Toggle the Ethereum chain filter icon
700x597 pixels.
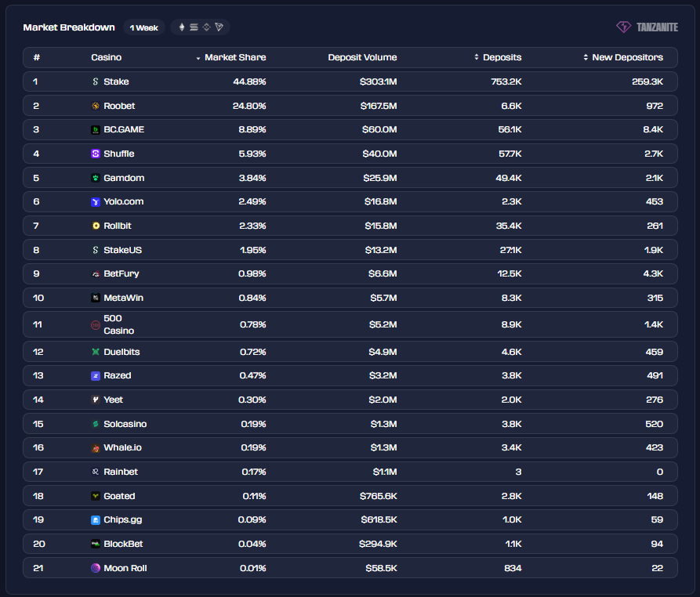pos(182,27)
